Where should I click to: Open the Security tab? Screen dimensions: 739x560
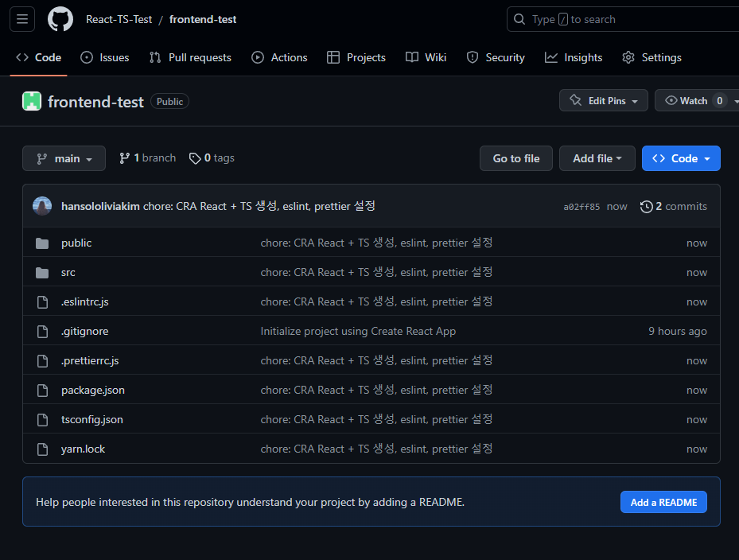click(x=496, y=57)
